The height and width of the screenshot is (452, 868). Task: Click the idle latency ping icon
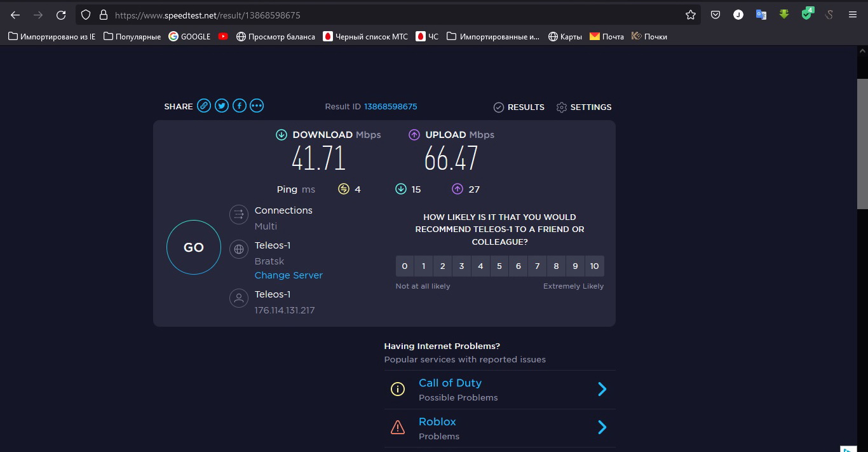(344, 189)
